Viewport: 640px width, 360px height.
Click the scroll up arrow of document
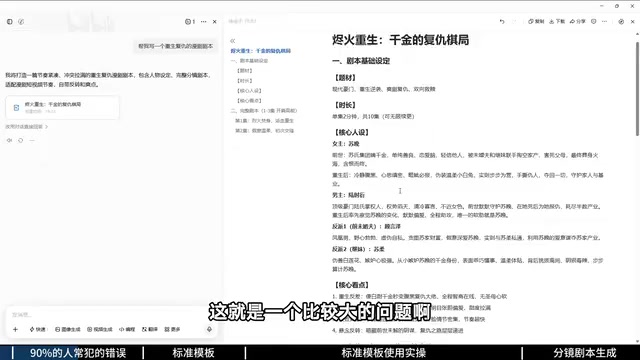tap(637, 35)
